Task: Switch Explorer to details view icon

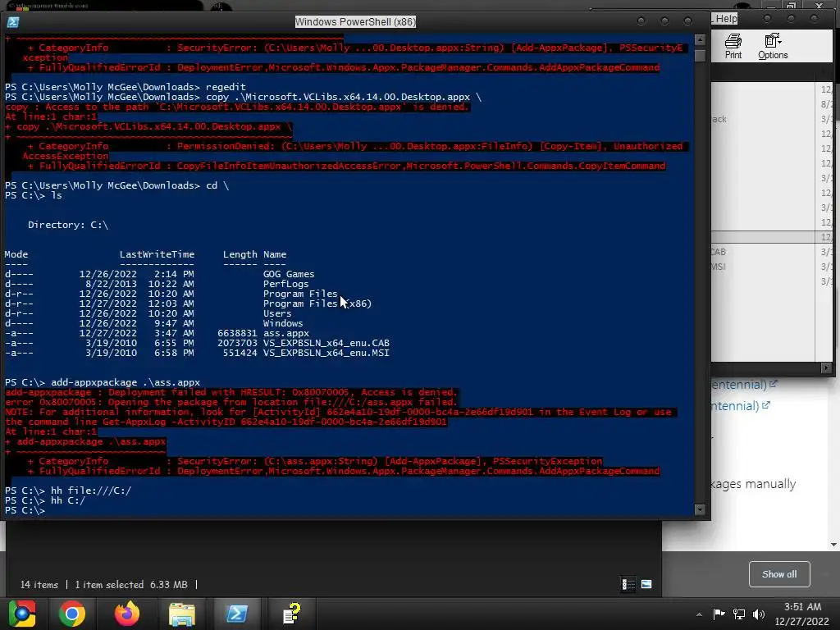Action: 628,584
